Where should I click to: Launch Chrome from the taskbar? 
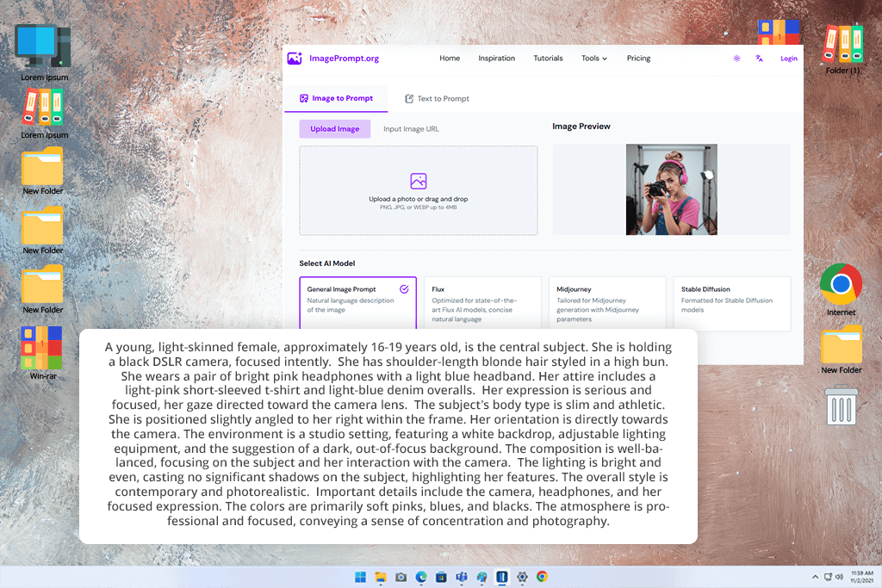click(543, 577)
